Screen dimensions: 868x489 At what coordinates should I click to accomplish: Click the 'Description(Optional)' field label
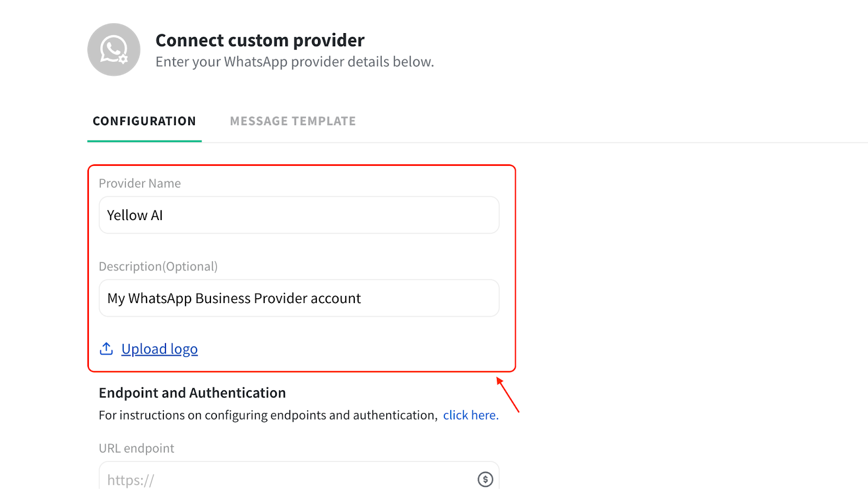(158, 266)
